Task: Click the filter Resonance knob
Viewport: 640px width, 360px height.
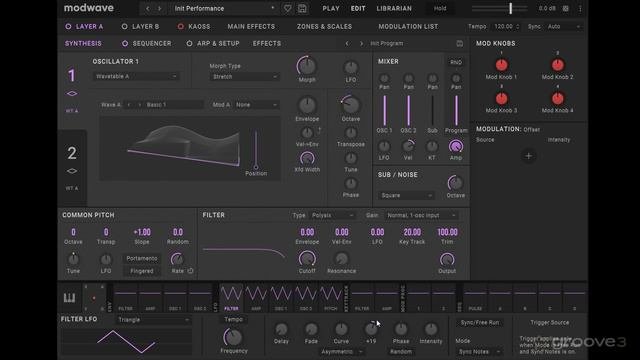Action: point(342,258)
